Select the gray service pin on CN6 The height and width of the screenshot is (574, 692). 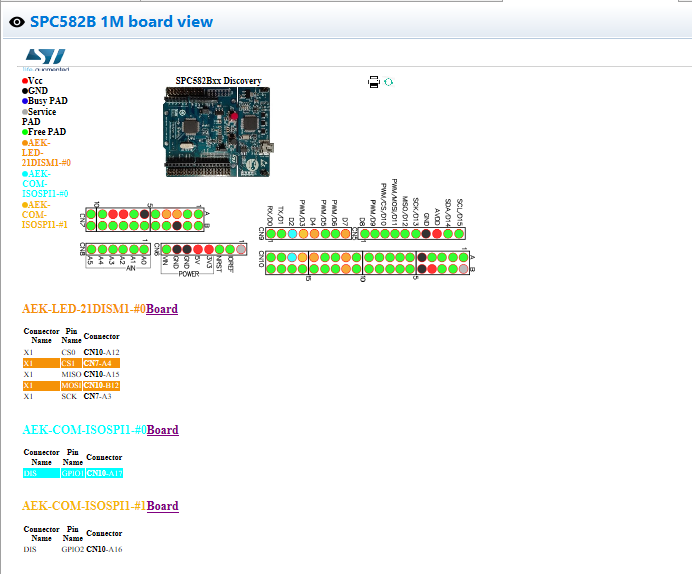click(241, 249)
